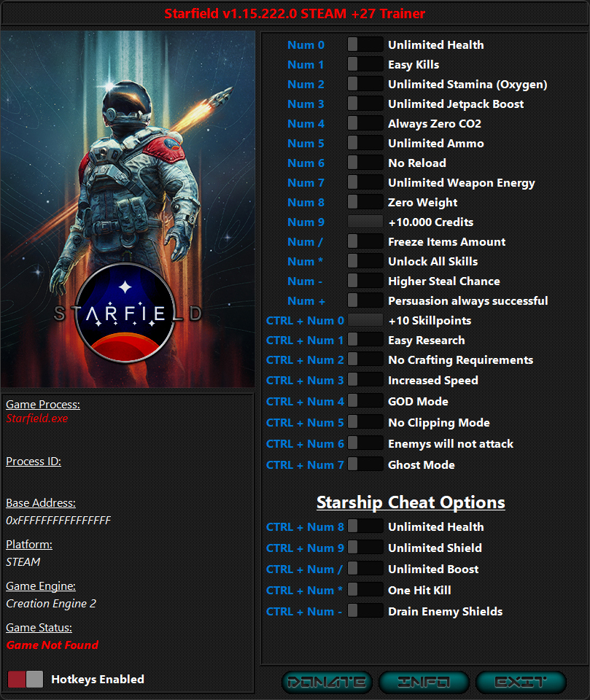Enable Unlimited Weapon Energy toggle

coord(365,182)
